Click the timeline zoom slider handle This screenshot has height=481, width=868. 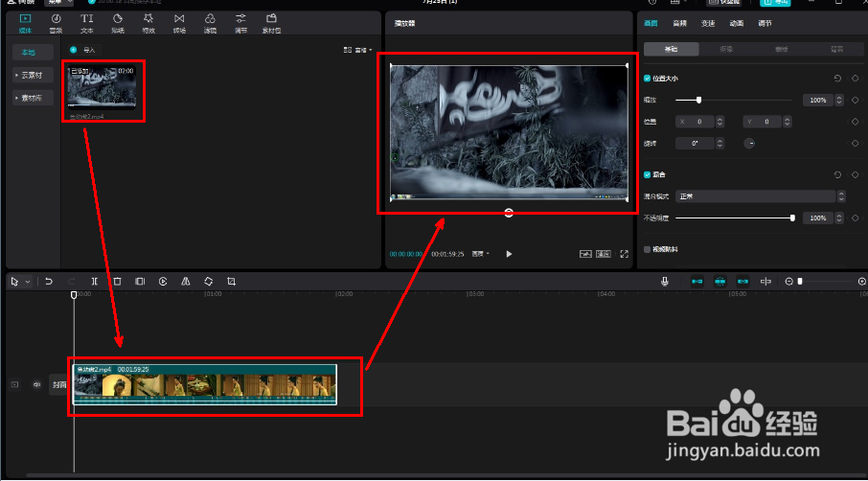[800, 281]
